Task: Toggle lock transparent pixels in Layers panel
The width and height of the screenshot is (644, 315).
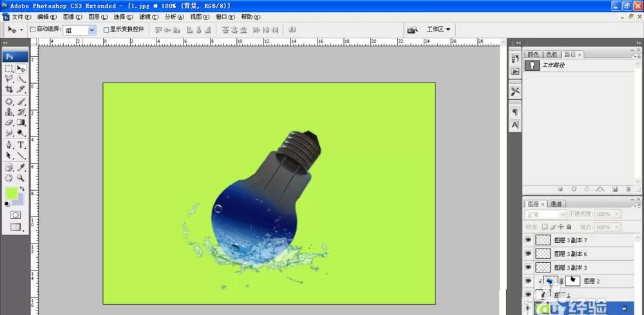Action: pyautogui.click(x=545, y=227)
